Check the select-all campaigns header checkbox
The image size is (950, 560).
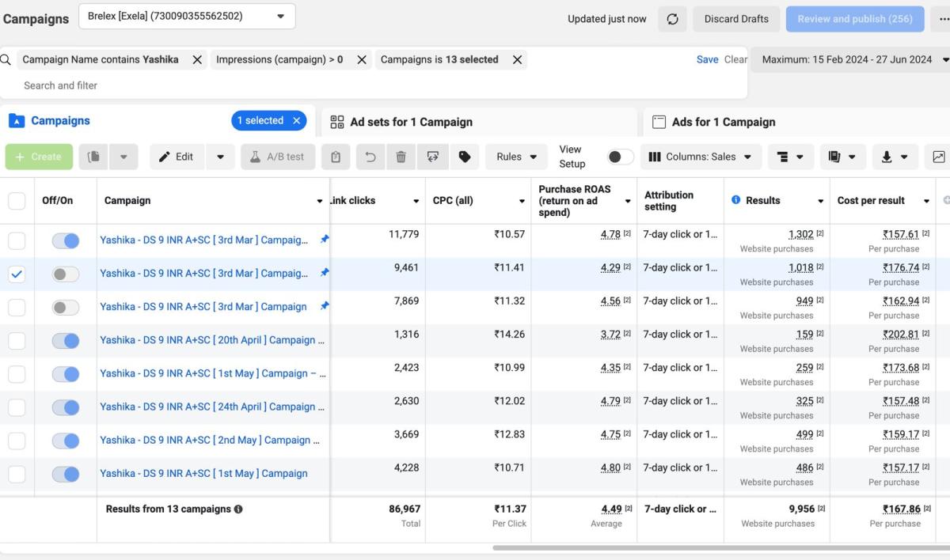point(17,201)
